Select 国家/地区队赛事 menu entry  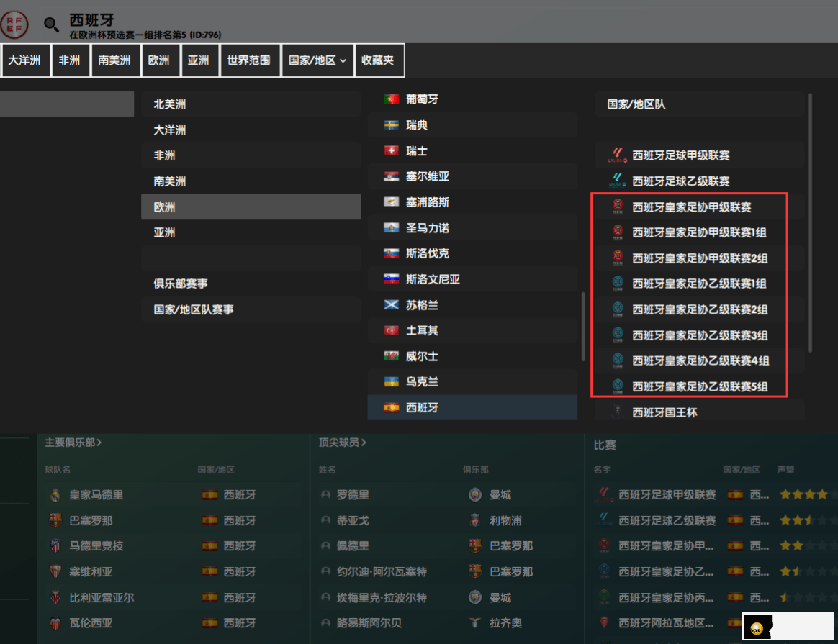point(251,309)
